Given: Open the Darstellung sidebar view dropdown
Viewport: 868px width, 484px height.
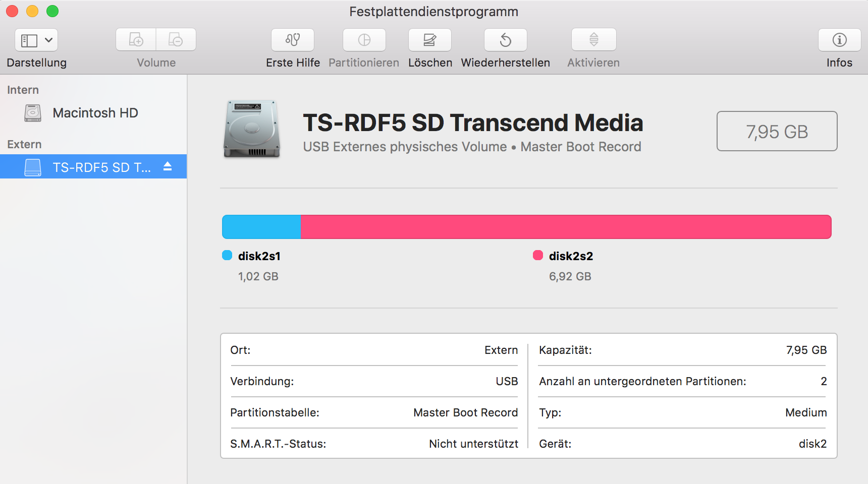Looking at the screenshot, I should (x=36, y=40).
